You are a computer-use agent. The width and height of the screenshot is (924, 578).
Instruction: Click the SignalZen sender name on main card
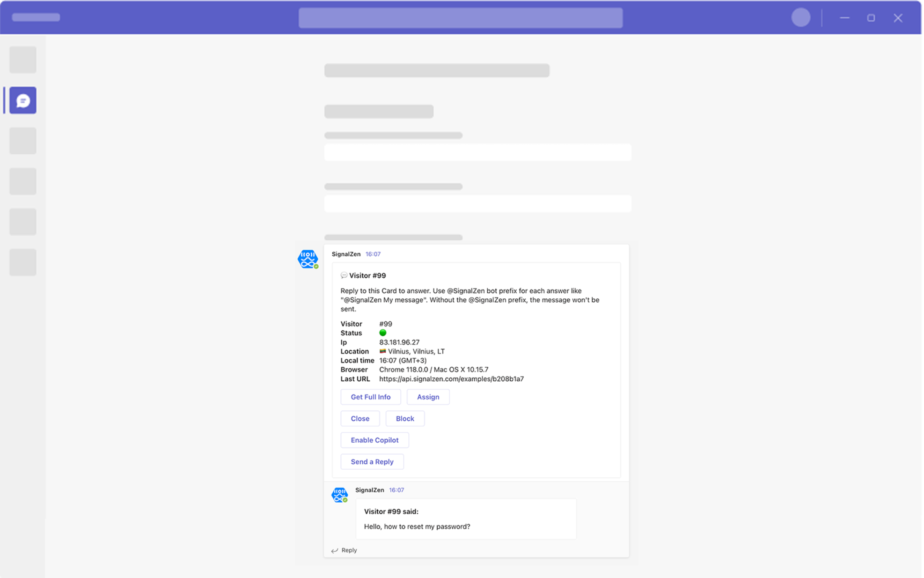(346, 254)
